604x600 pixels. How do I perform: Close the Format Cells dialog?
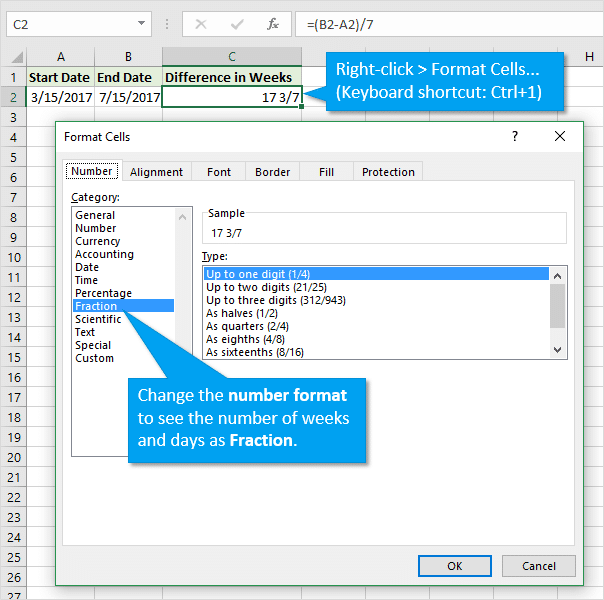pos(560,136)
